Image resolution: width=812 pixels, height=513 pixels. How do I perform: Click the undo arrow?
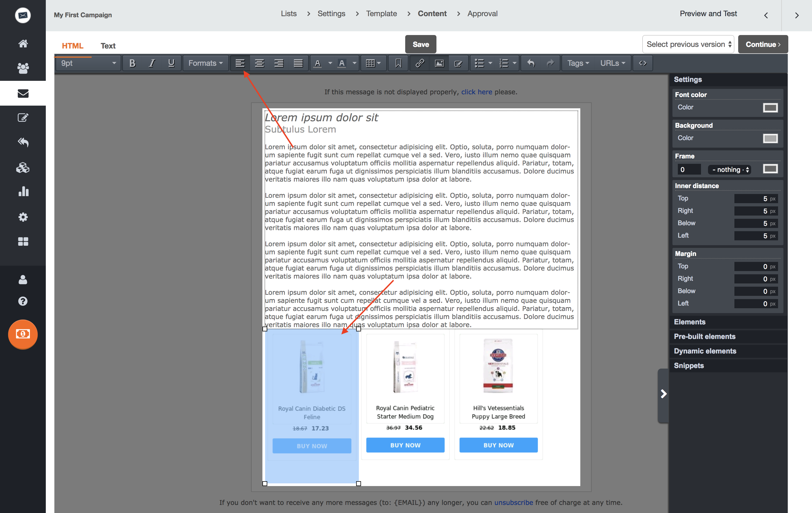click(531, 63)
